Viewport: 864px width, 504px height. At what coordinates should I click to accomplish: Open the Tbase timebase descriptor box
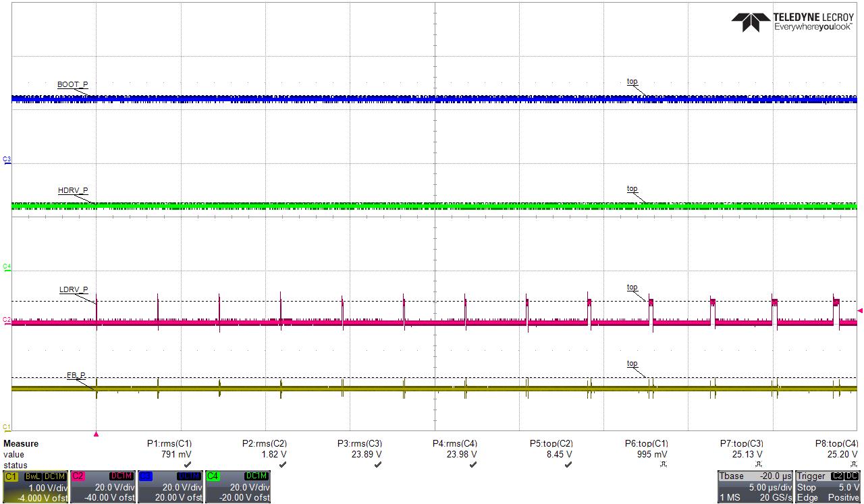click(755, 486)
